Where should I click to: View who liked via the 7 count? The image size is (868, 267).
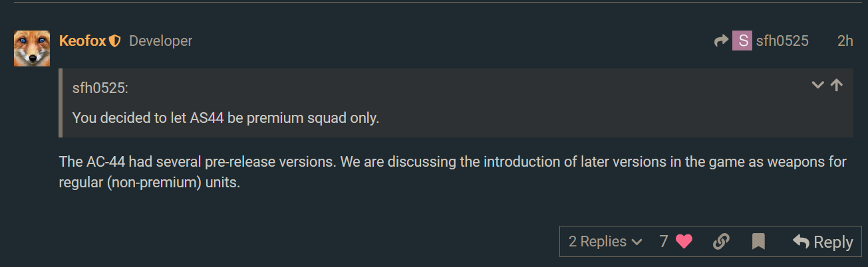(x=664, y=242)
